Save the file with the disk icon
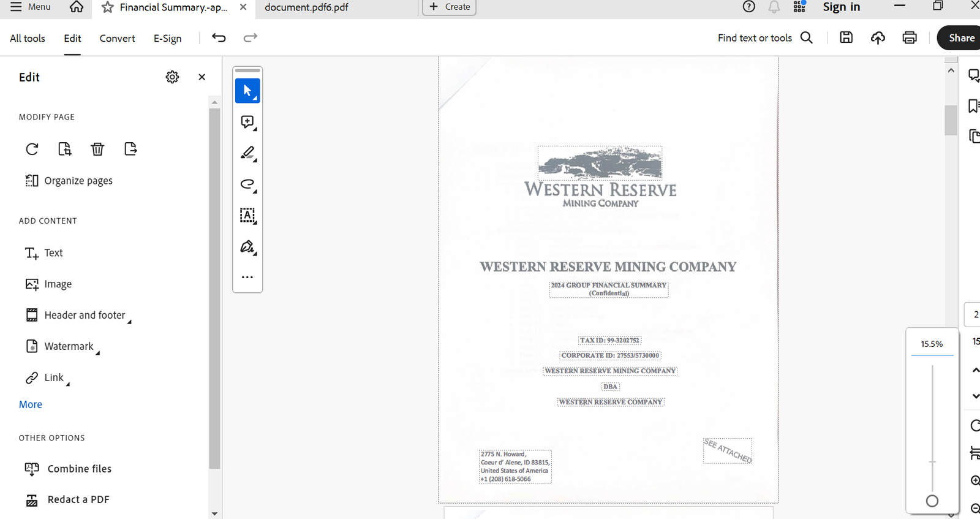 click(846, 38)
